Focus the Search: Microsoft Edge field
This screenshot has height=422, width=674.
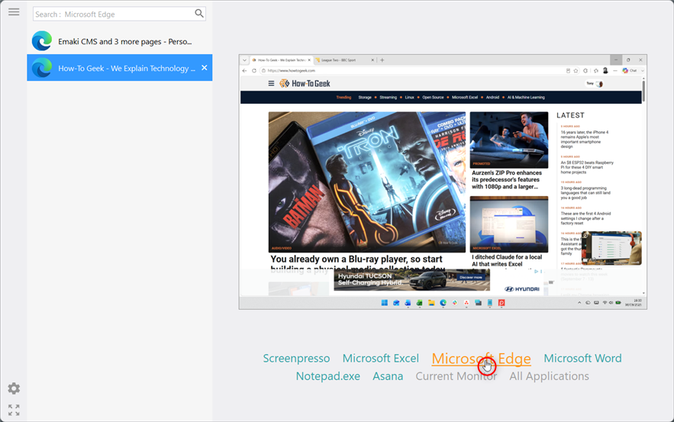tap(119, 14)
